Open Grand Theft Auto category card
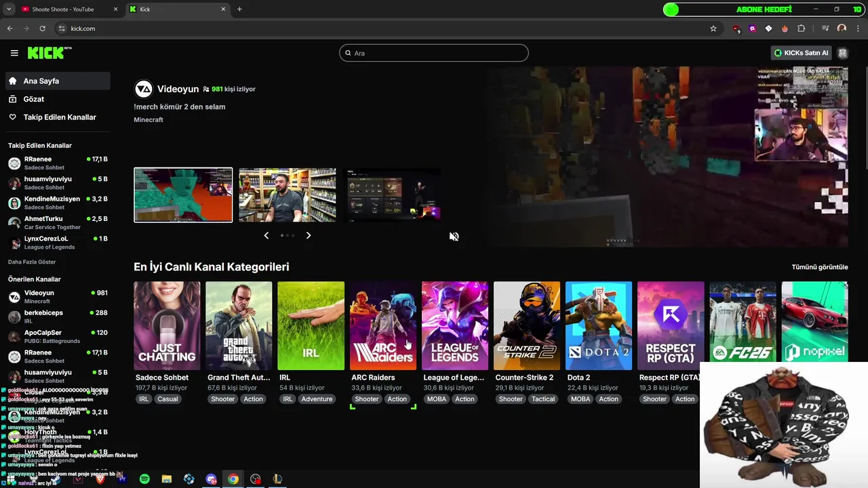868x488 pixels. (239, 326)
